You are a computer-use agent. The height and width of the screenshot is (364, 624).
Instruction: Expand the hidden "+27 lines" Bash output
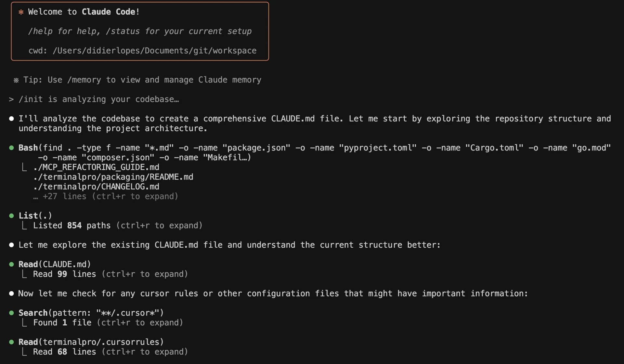pos(106,197)
